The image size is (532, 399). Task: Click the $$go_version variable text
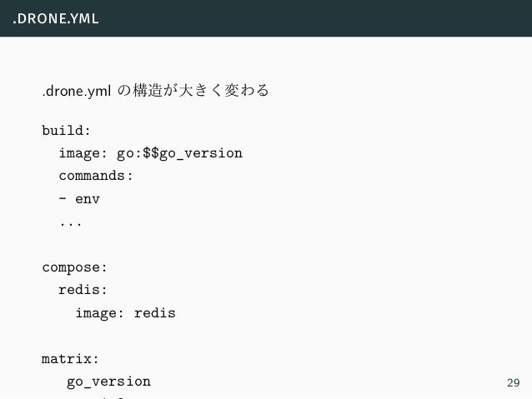point(193,153)
